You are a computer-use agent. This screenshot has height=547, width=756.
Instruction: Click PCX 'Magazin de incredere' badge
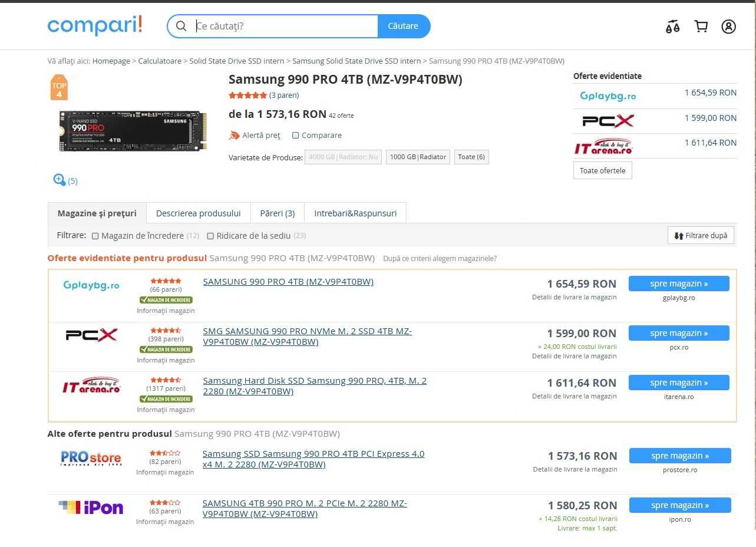click(x=166, y=350)
